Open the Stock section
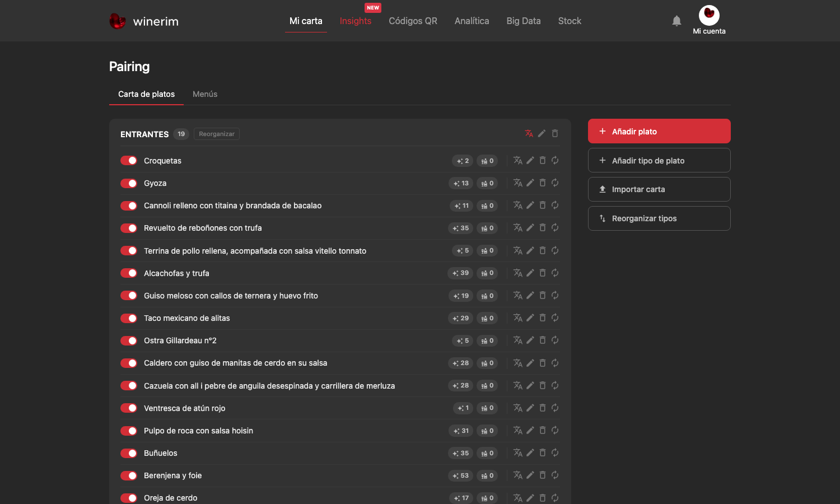The width and height of the screenshot is (840, 504). coord(570,21)
